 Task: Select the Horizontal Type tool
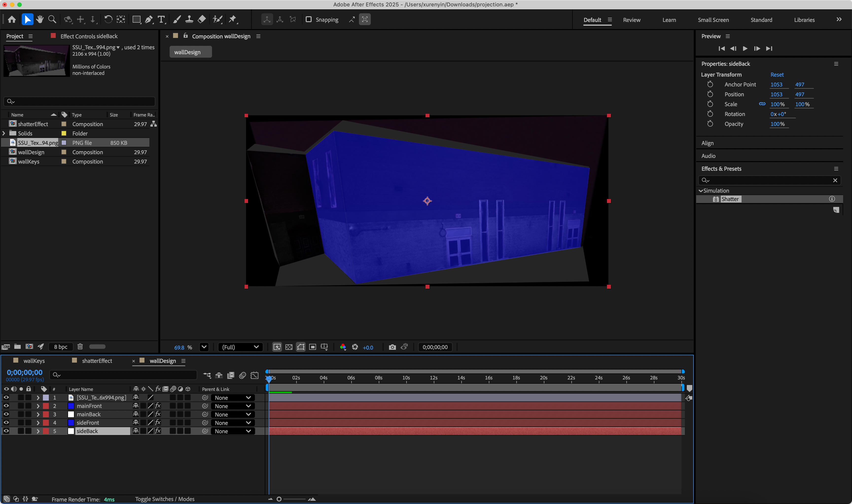(161, 19)
